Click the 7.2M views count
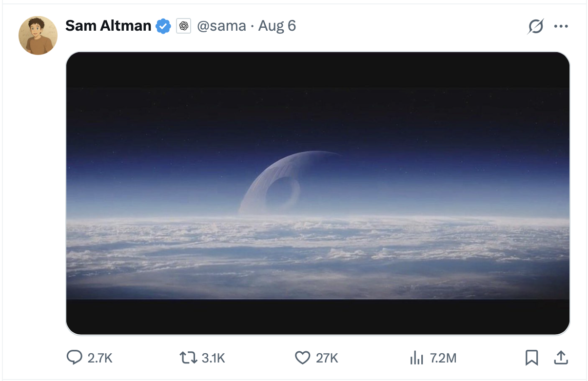The image size is (588, 381). click(x=443, y=359)
